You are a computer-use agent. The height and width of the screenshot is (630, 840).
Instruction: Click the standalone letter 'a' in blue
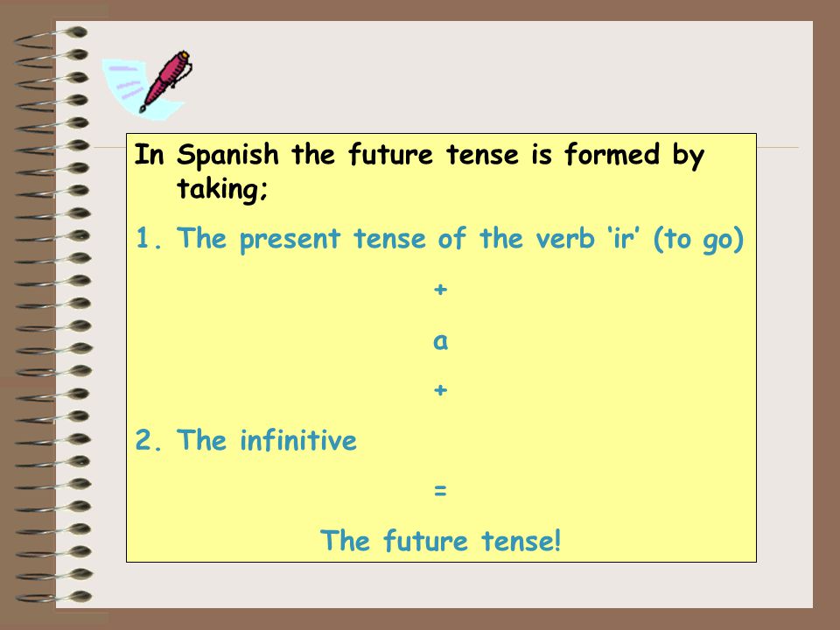[x=440, y=340]
